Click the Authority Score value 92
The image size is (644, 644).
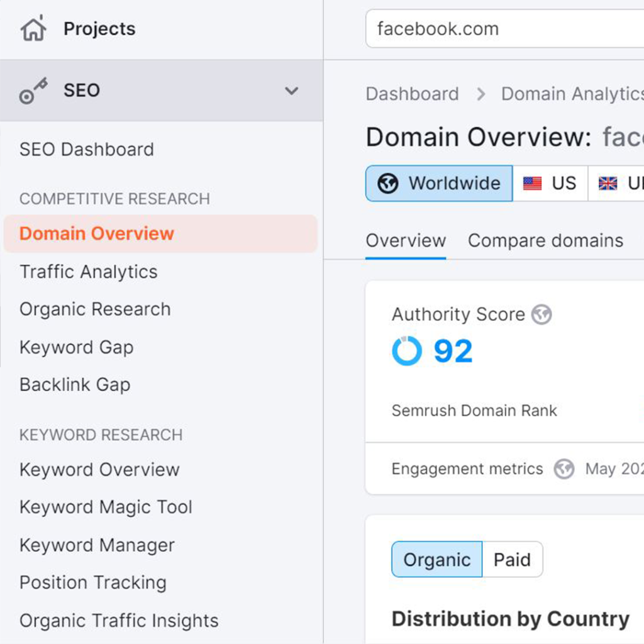pos(453,351)
